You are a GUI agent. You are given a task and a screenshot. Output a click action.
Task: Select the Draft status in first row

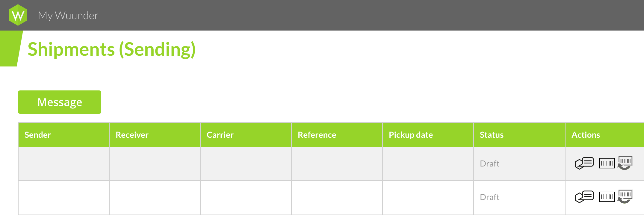[489, 163]
